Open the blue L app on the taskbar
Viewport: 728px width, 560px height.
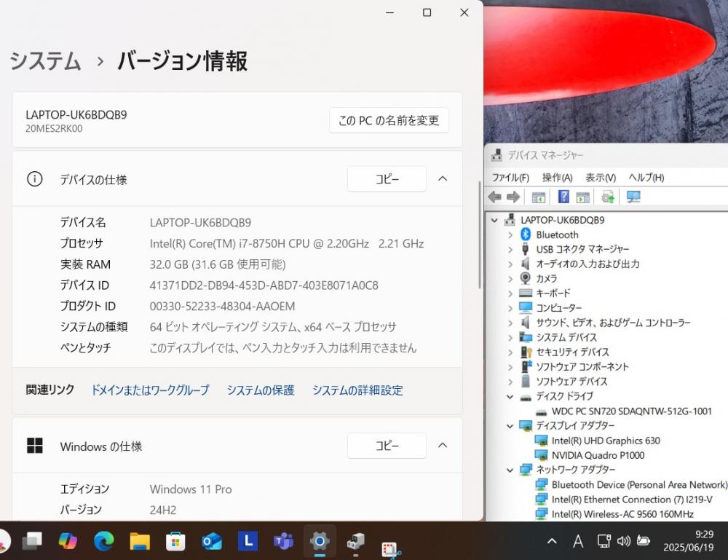coord(248,541)
